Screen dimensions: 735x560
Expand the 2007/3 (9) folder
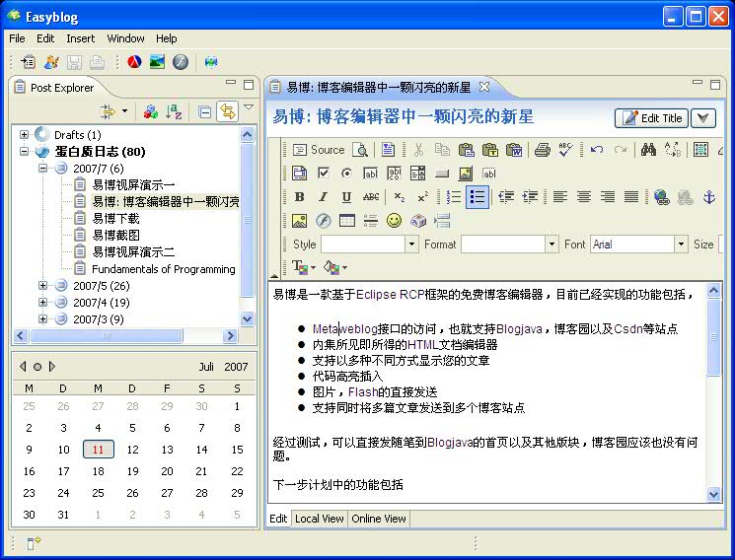tap(42, 319)
